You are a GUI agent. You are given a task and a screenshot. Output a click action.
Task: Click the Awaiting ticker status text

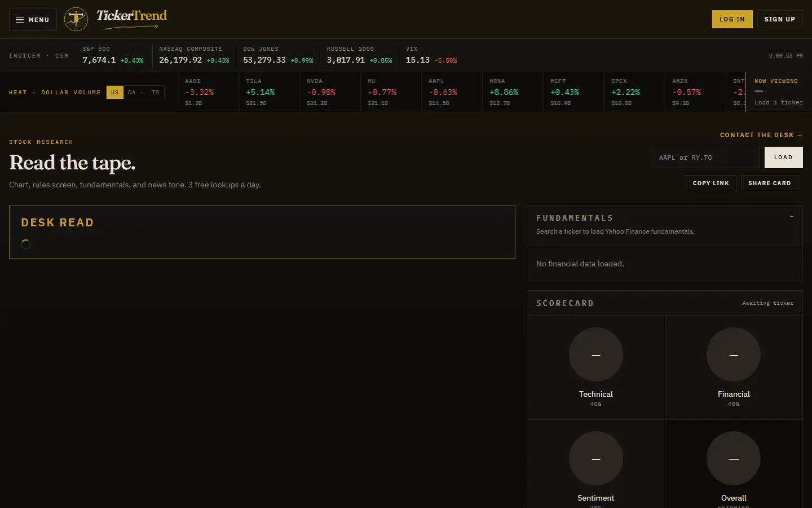coord(767,303)
